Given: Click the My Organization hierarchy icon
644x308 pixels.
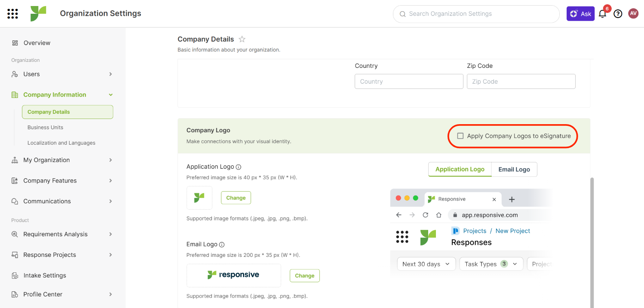Looking at the screenshot, I should tap(15, 160).
